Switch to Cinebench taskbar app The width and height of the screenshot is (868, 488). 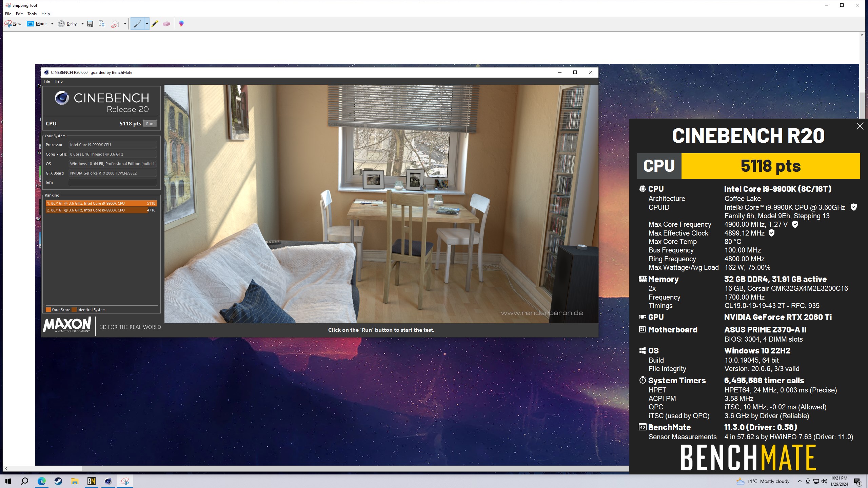[108, 481]
